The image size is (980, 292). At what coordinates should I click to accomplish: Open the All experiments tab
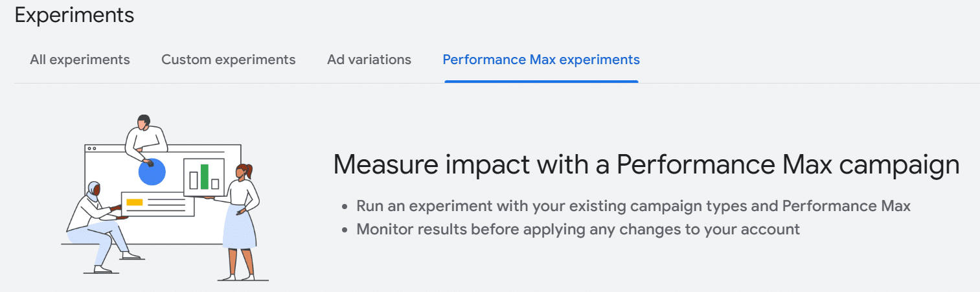[80, 60]
